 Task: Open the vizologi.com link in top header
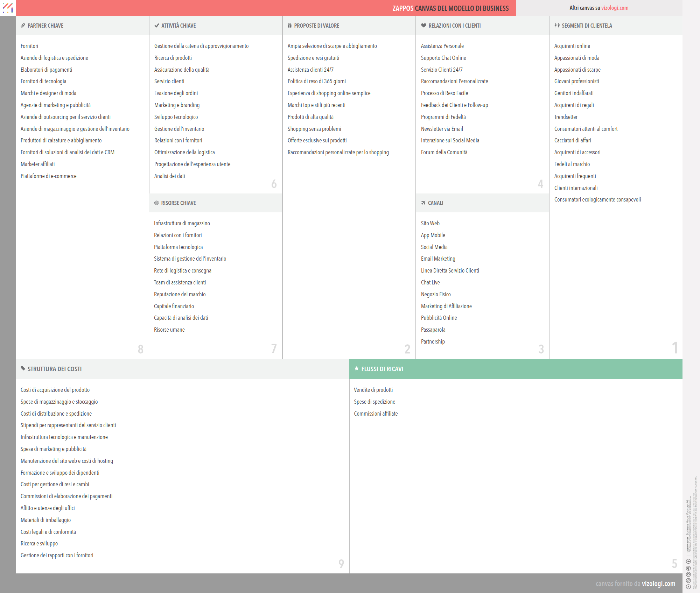615,8
